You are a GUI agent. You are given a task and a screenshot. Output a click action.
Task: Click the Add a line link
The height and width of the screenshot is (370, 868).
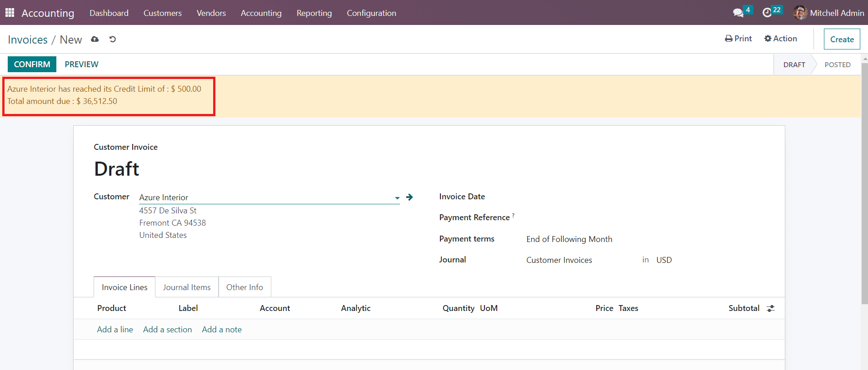pos(115,330)
